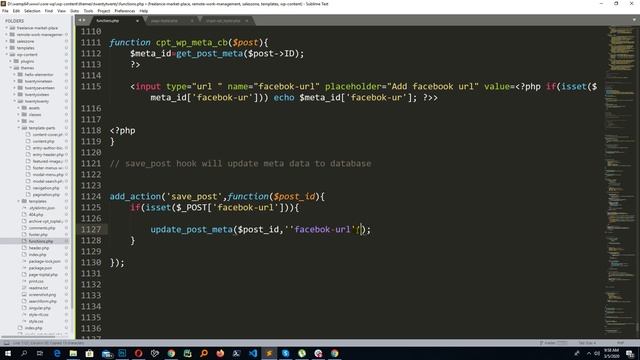Change syntax via PHP in status bar

[620, 343]
